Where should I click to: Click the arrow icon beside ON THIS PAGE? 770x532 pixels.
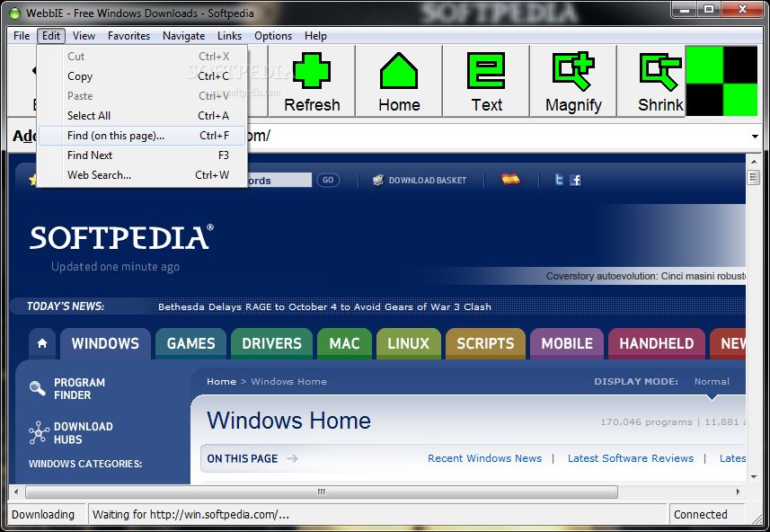292,458
